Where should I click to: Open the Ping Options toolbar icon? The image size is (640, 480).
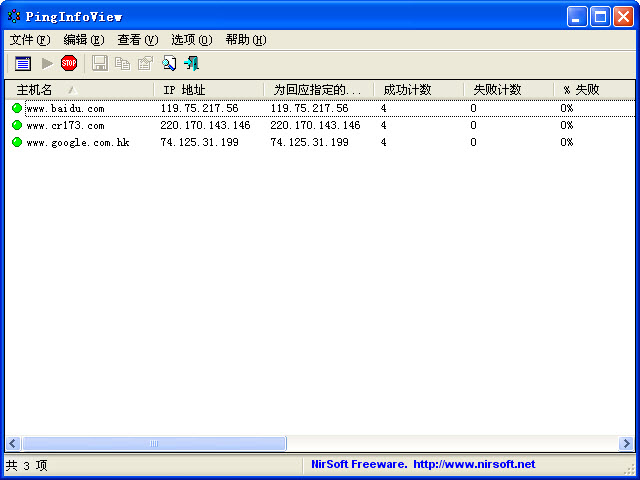23,64
